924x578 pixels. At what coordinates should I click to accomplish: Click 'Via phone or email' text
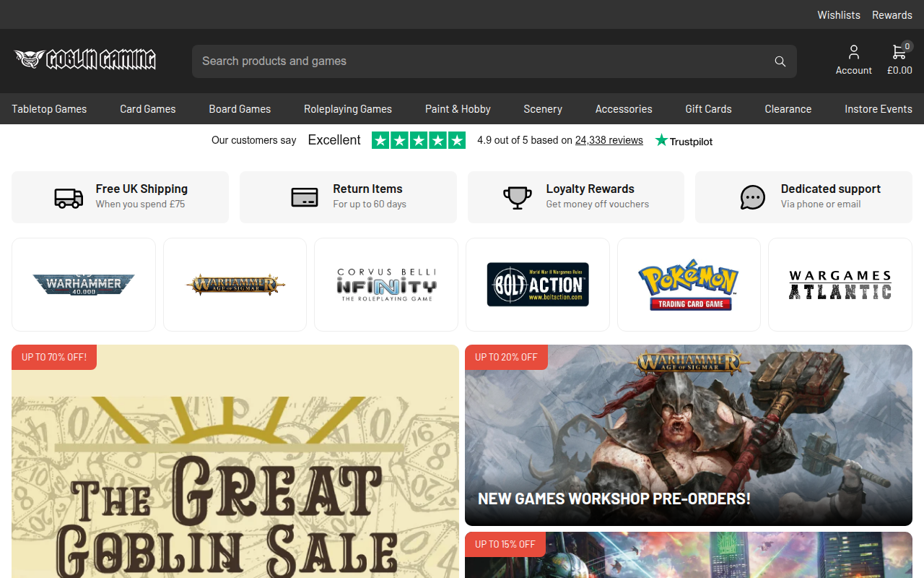tap(821, 204)
